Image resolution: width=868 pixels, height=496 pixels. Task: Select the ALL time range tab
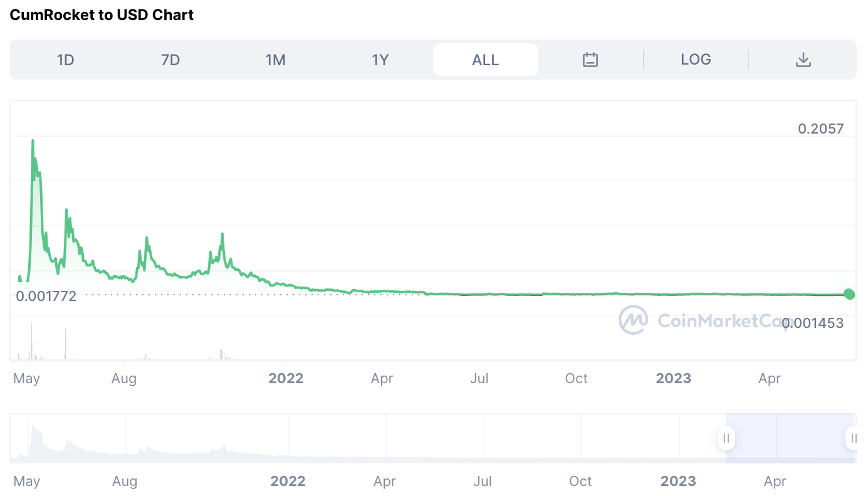click(486, 60)
